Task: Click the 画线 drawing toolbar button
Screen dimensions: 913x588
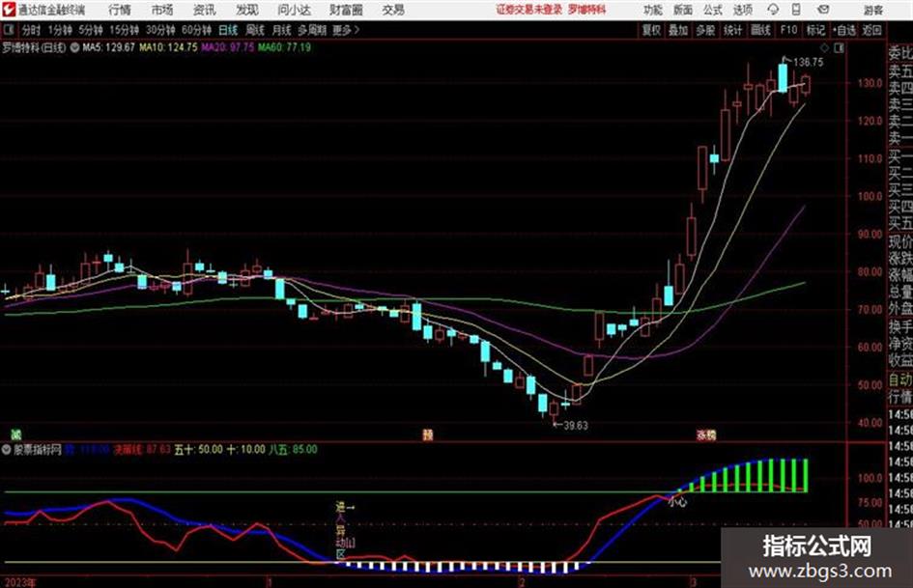Action: (x=760, y=30)
